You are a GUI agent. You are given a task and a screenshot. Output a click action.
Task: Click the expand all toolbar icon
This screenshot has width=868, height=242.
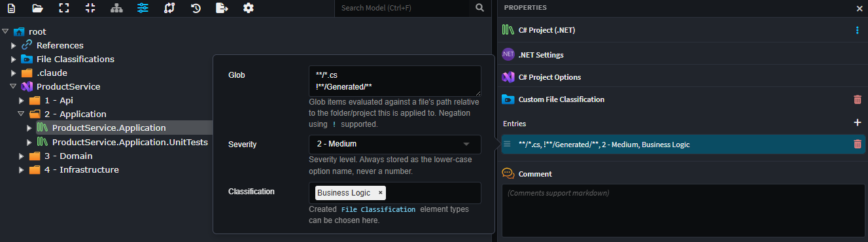(63, 9)
